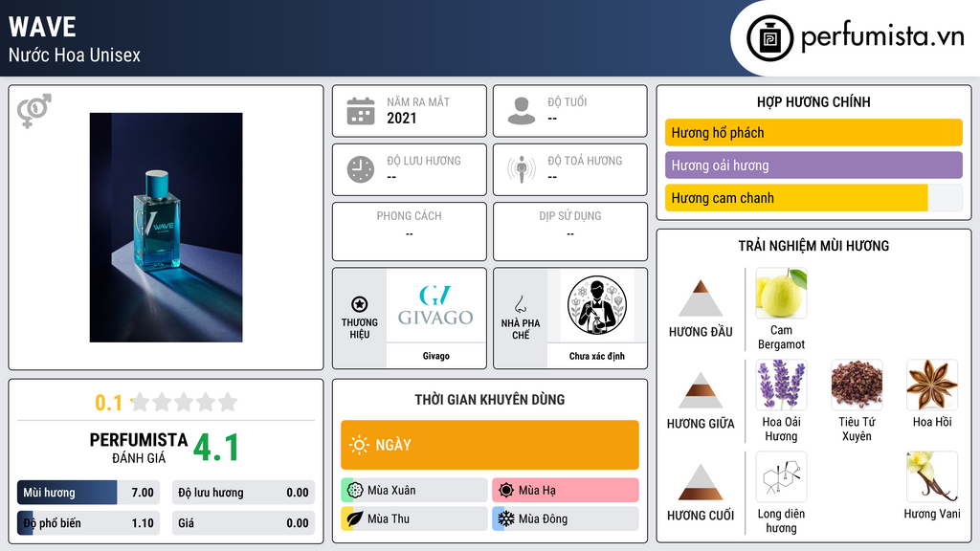980x551 pixels.
Task: Click the sillage icon beside Độ toả hương
Action: 522,169
